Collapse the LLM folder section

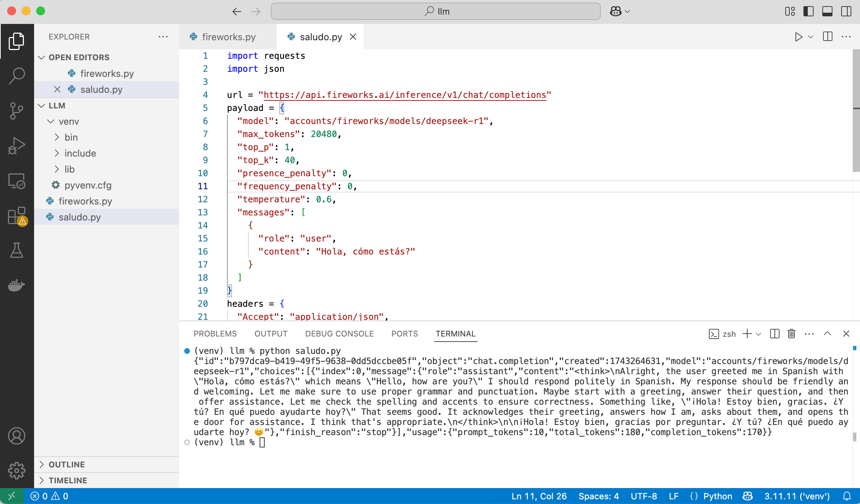(41, 106)
